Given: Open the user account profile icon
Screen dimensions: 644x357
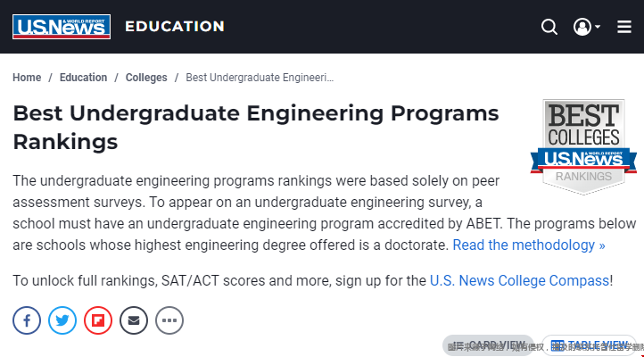Looking at the screenshot, I should pos(582,27).
